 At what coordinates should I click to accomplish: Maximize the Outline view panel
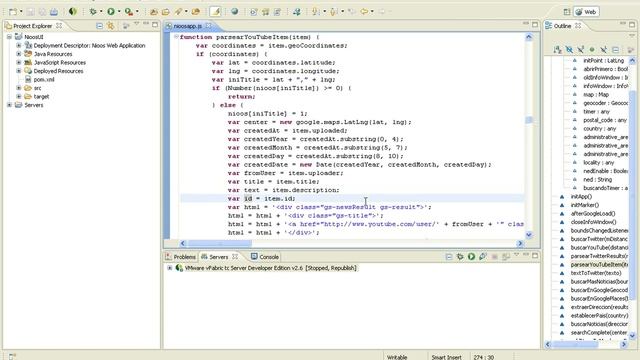coord(632,24)
